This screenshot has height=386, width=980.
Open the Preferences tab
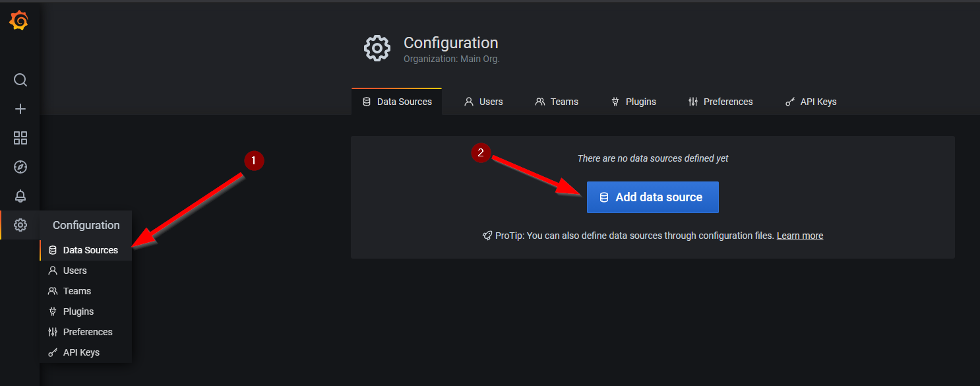point(721,101)
